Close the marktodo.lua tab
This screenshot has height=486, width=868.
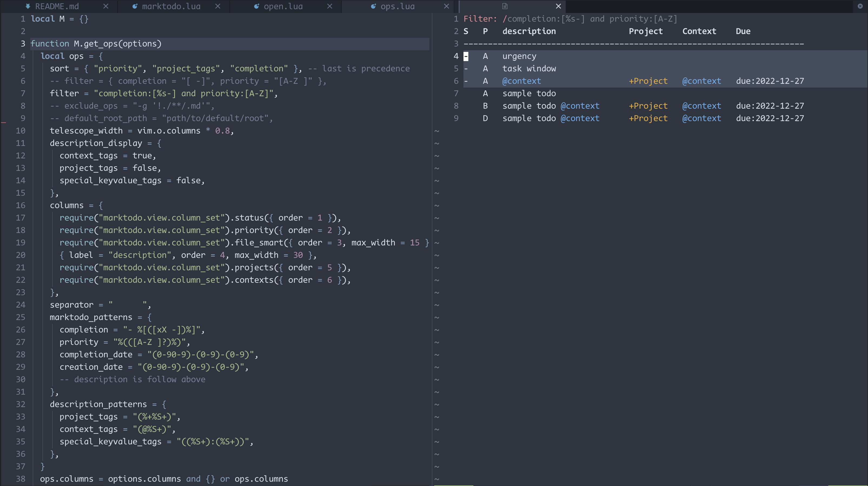[218, 6]
